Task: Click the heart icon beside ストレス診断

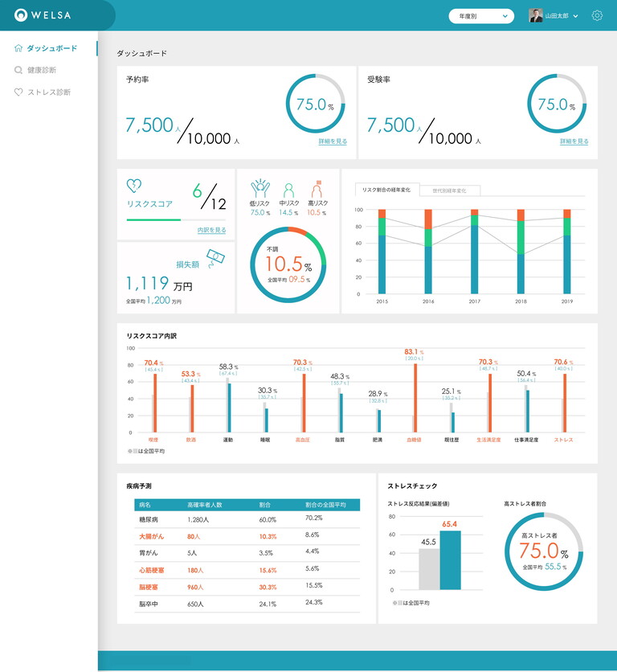Action: pos(18,92)
